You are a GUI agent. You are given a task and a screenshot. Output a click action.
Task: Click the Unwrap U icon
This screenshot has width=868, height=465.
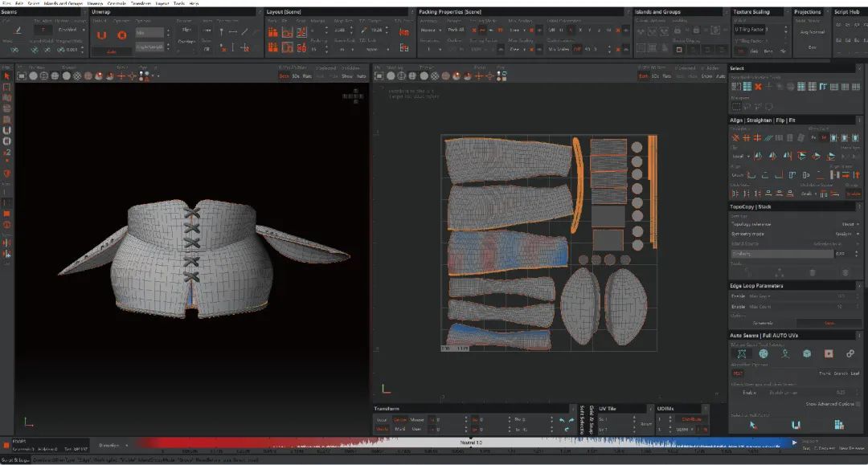coord(101,35)
